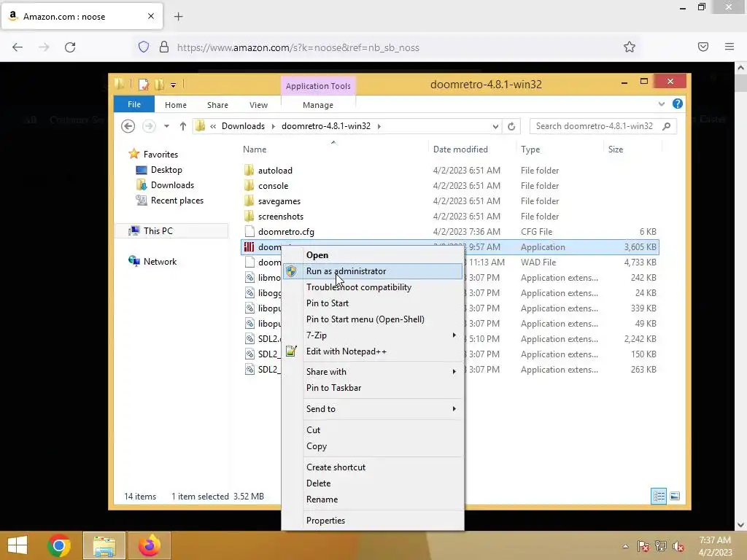The height and width of the screenshot is (560, 747).
Task: Choose Copy in context menu
Action: [373, 446]
